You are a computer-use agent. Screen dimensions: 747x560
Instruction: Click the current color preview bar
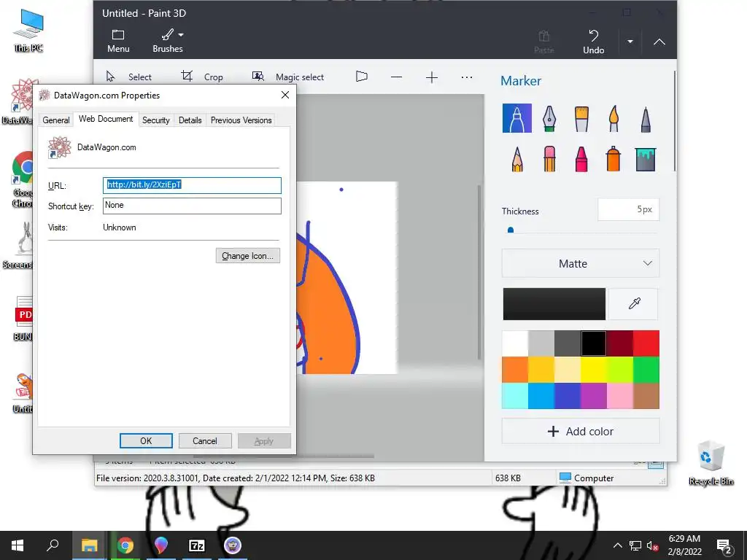pyautogui.click(x=554, y=303)
